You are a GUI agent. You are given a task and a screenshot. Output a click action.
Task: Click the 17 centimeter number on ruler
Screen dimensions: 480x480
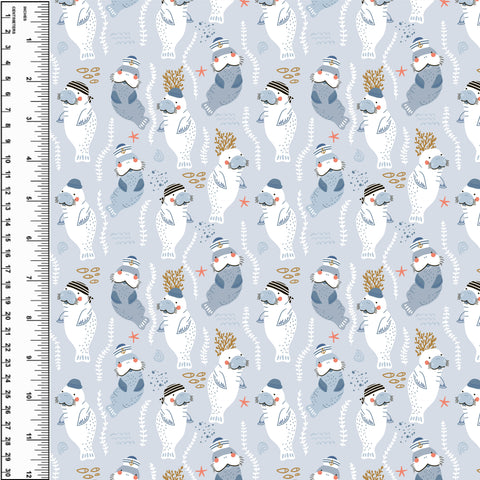tap(7, 269)
